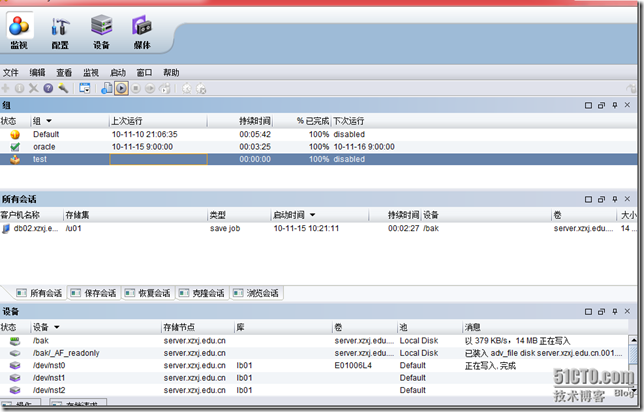The width and height of the screenshot is (644, 412).
Task: Click the greyed stop toolbar button
Action: click(x=136, y=88)
